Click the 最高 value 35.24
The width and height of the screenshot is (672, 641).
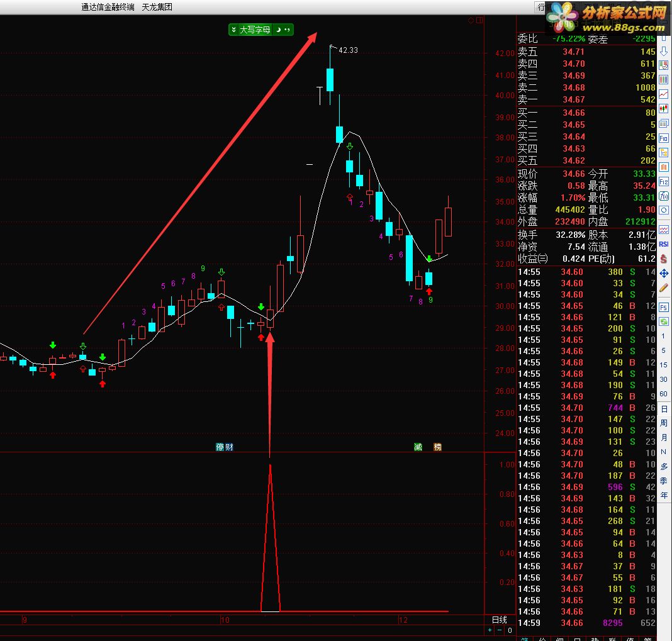pos(644,186)
